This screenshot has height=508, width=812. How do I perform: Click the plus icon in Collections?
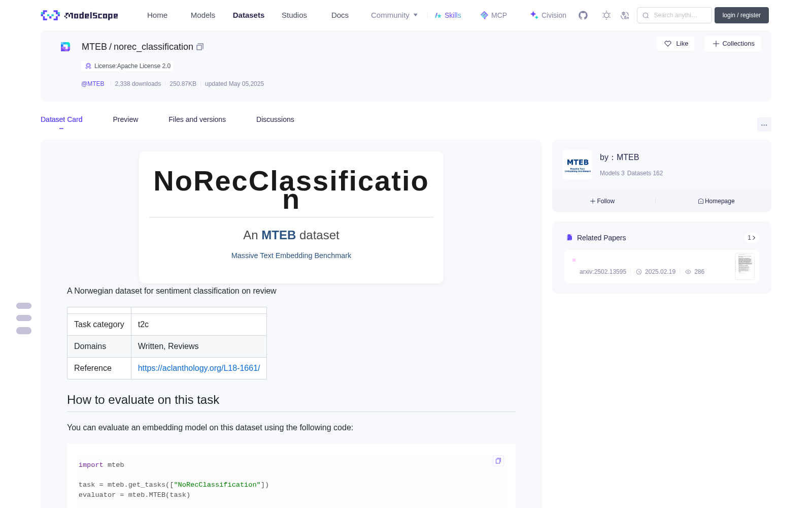tap(716, 44)
